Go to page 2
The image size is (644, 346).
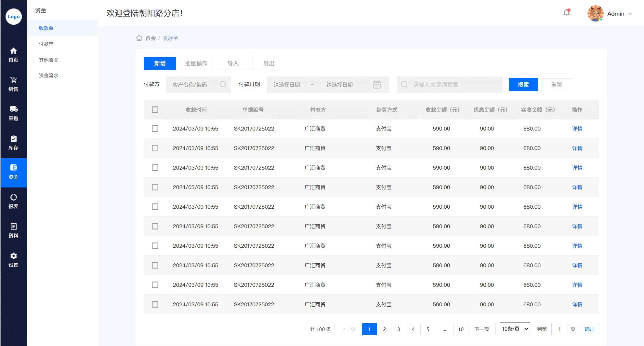pos(384,329)
